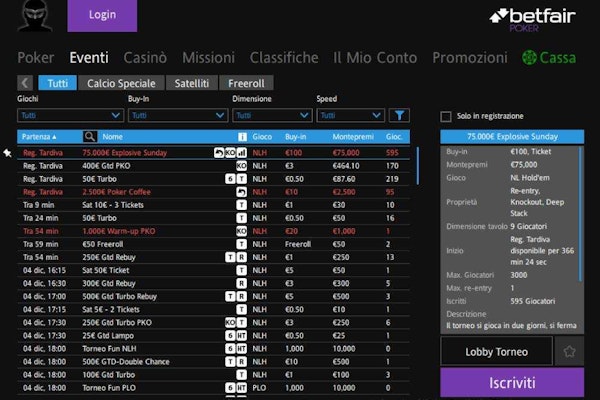The height and width of the screenshot is (400, 600).
Task: Open the Missioni menu
Action: (209, 58)
